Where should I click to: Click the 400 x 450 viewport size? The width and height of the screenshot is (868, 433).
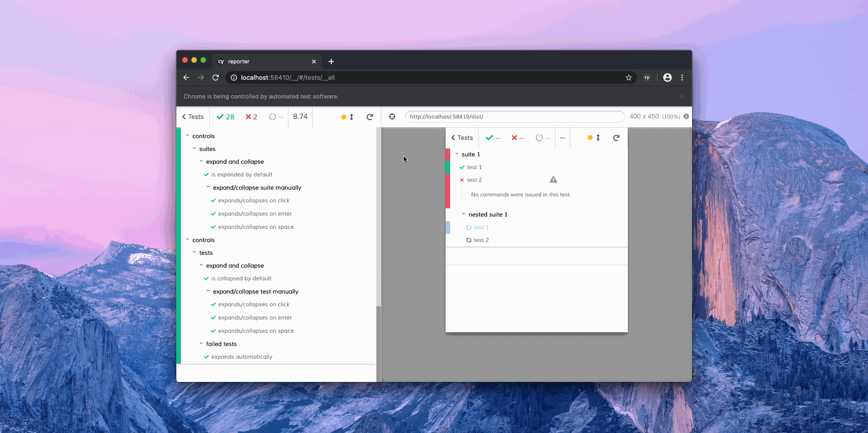pos(644,116)
